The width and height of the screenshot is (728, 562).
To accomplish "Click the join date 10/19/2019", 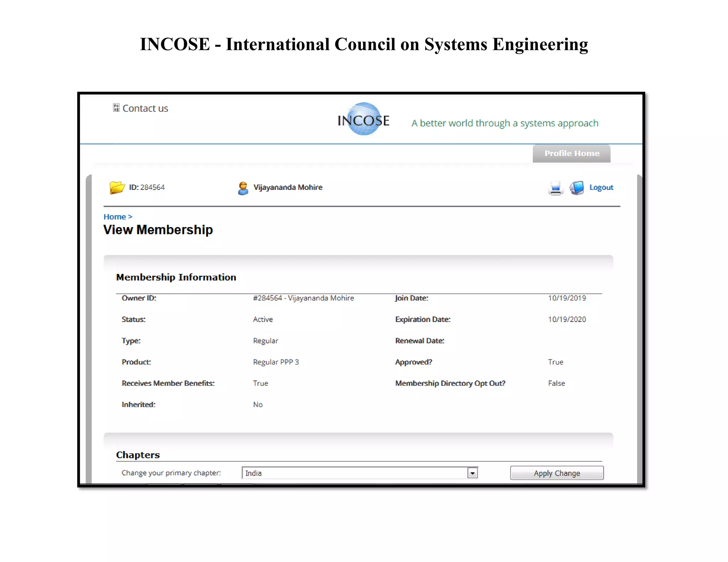I will pos(567,298).
